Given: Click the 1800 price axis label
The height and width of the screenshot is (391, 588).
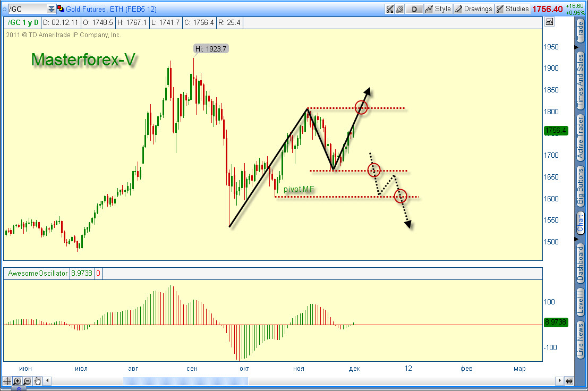Looking at the screenshot, I should 551,112.
